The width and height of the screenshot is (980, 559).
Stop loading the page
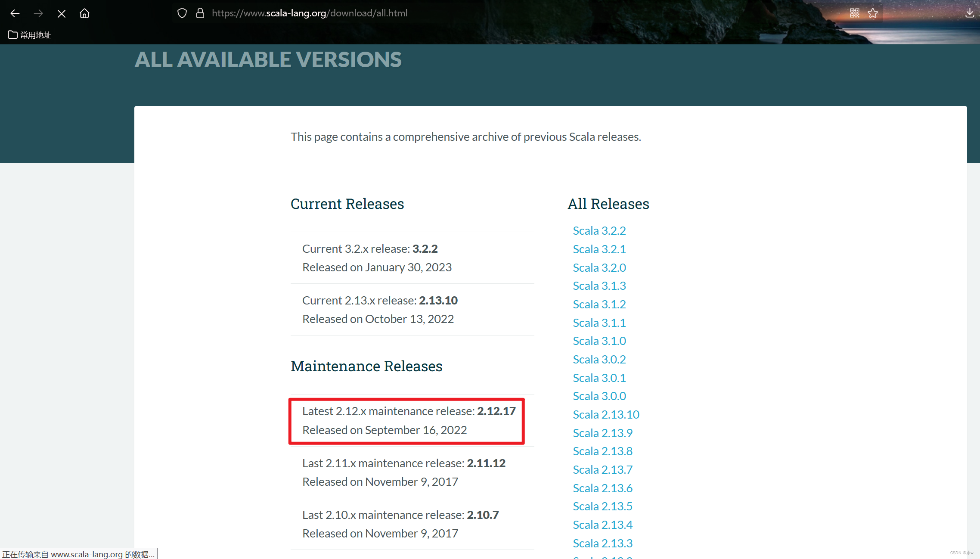(61, 13)
